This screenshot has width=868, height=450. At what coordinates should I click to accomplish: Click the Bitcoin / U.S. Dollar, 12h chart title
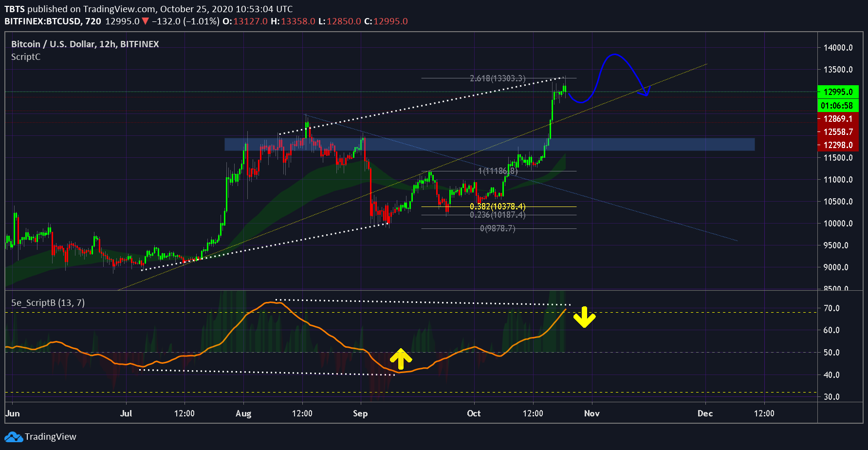click(x=85, y=44)
